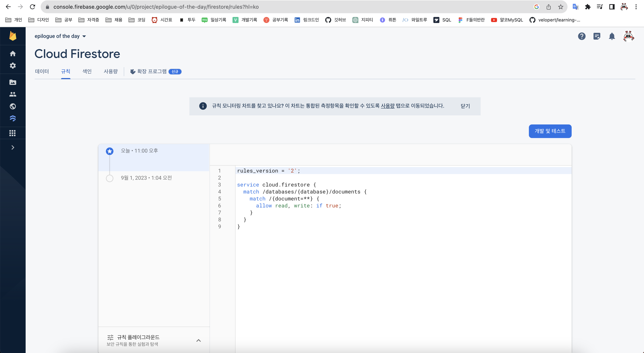Expand the sidebar navigation arrow

click(x=13, y=147)
